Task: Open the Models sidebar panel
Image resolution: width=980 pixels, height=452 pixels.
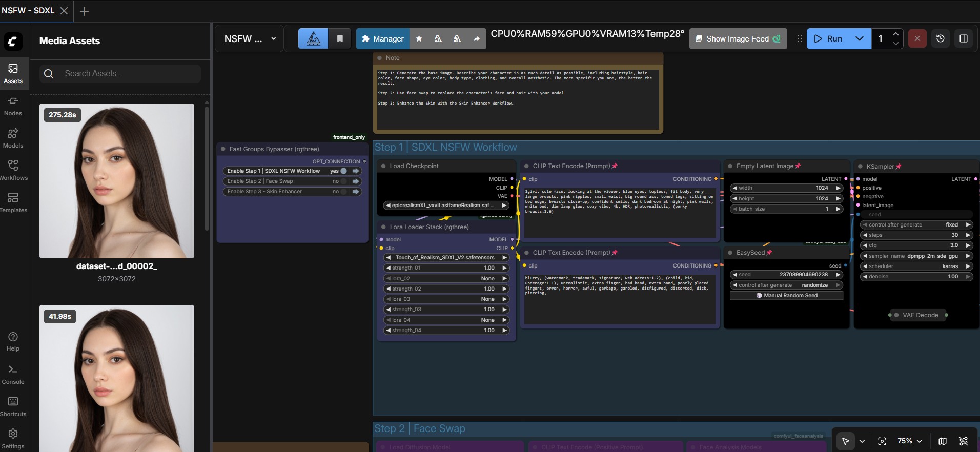Action: [x=13, y=138]
